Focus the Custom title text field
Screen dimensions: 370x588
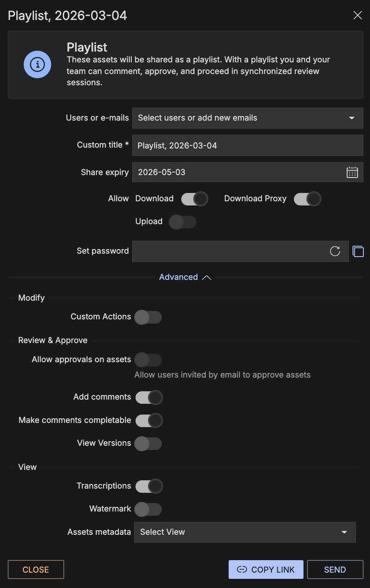(247, 146)
